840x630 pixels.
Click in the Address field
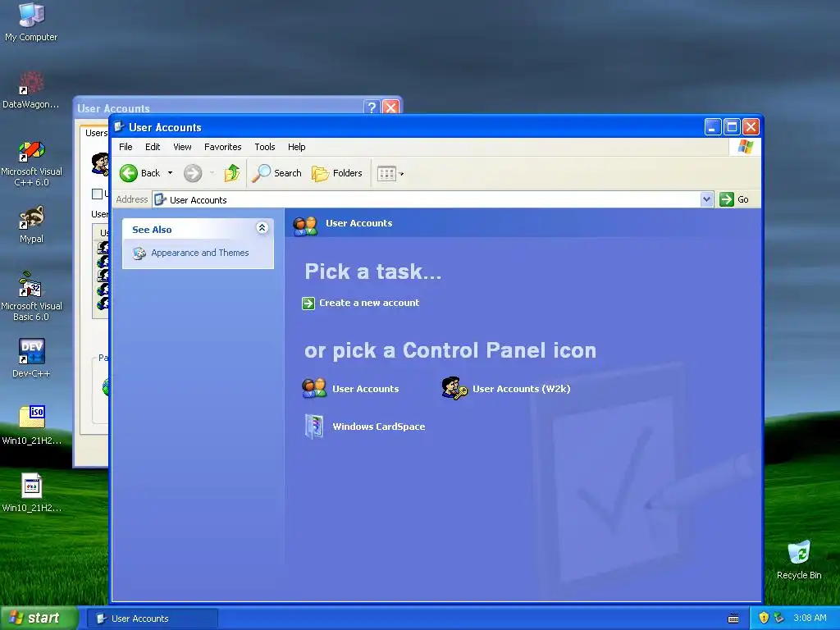click(x=427, y=200)
